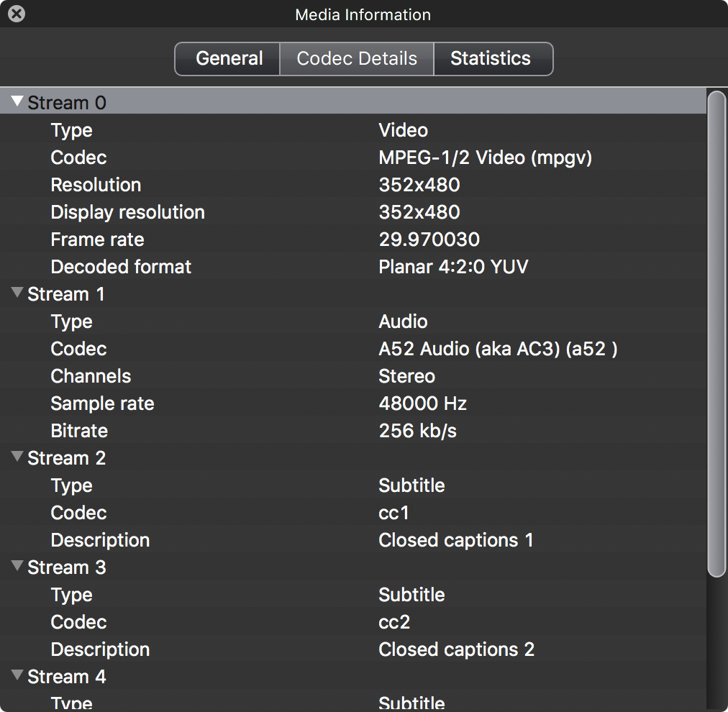This screenshot has height=712, width=728.
Task: Close the Media Information window
Action: 16,14
